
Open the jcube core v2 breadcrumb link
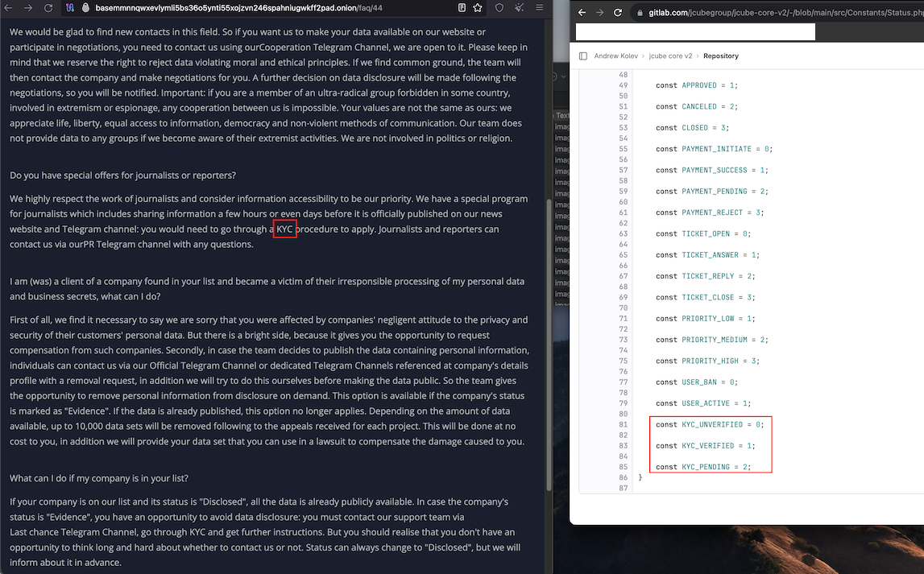tap(670, 56)
